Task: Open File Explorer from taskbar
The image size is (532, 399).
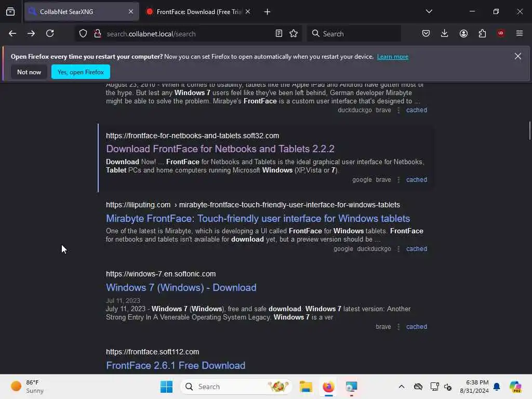Action: [x=305, y=387]
